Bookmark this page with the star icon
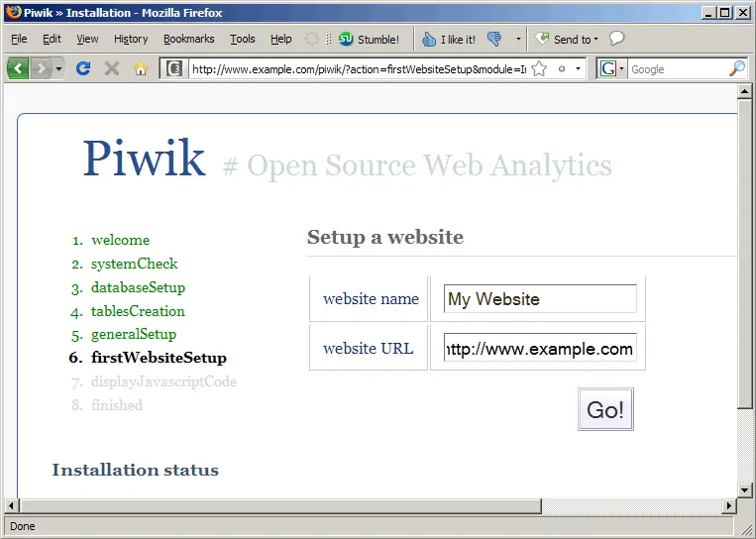 point(539,69)
